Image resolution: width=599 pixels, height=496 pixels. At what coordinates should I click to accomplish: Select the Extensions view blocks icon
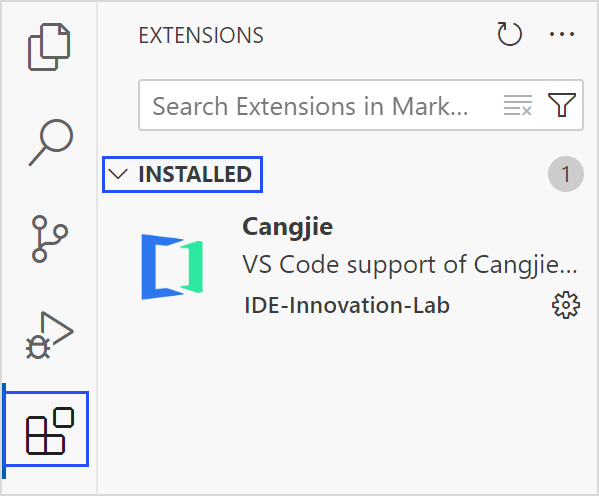pyautogui.click(x=50, y=431)
